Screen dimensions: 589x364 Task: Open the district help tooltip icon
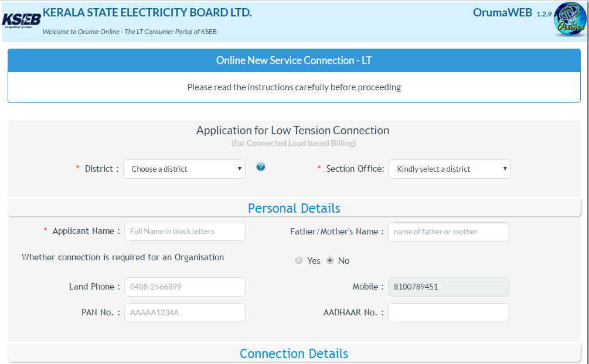pyautogui.click(x=260, y=166)
